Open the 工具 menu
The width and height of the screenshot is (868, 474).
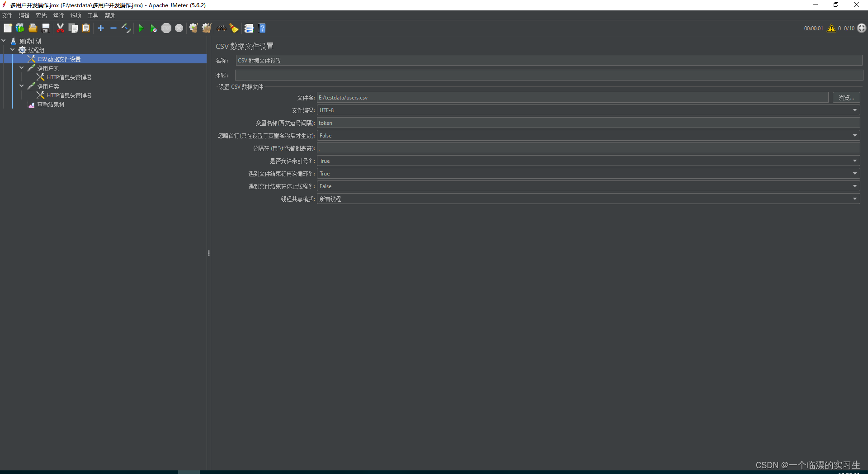point(93,15)
